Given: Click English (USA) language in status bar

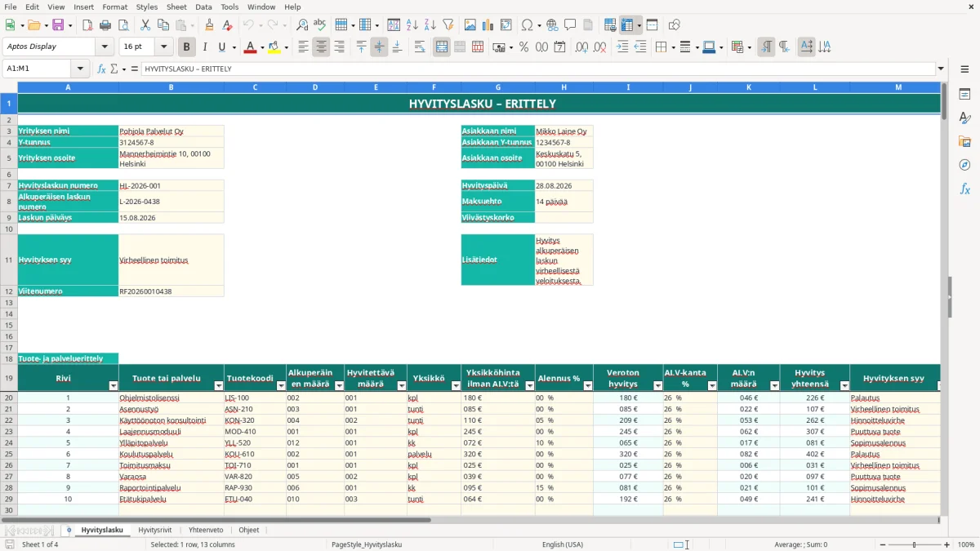Looking at the screenshot, I should [563, 544].
